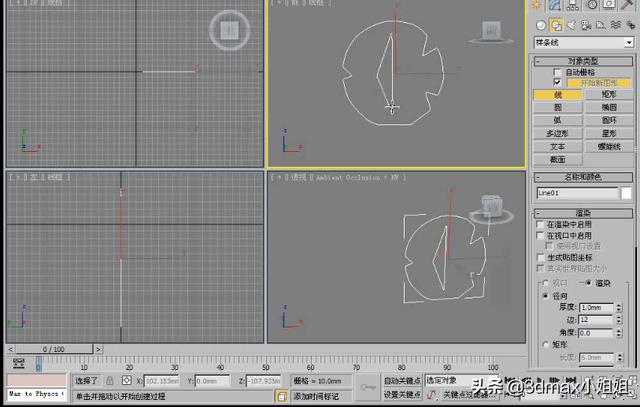
Task: Select the Shapes category icon
Action: [x=556, y=25]
